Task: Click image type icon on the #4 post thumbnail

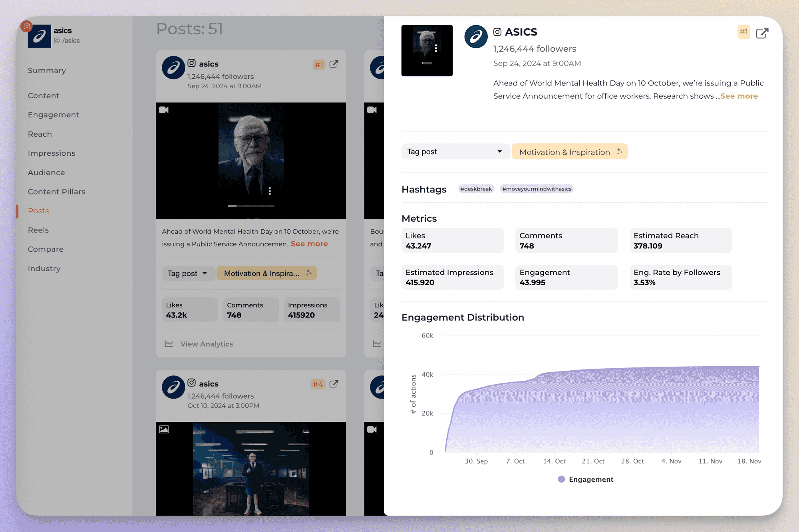Action: tap(164, 429)
